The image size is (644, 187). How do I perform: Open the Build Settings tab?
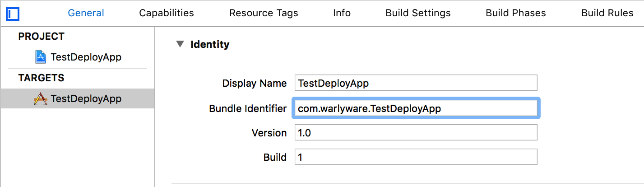click(x=418, y=13)
